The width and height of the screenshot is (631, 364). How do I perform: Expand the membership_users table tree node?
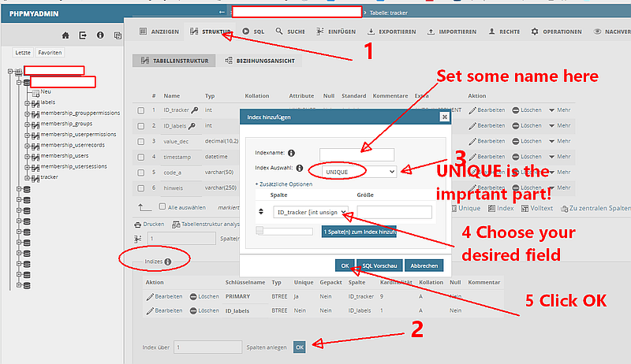[x=27, y=156]
